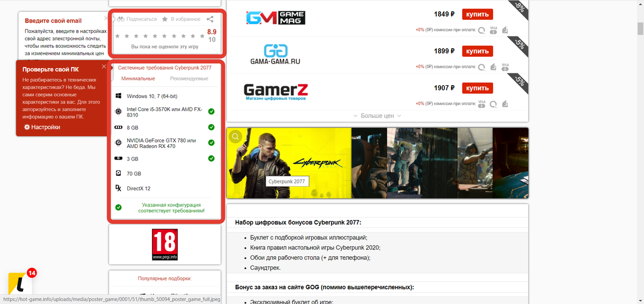Click the Набор цифровых бонусов Cyberpunk 2077 heading
Image resolution: width=644 pixels, height=304 pixels.
point(298,222)
